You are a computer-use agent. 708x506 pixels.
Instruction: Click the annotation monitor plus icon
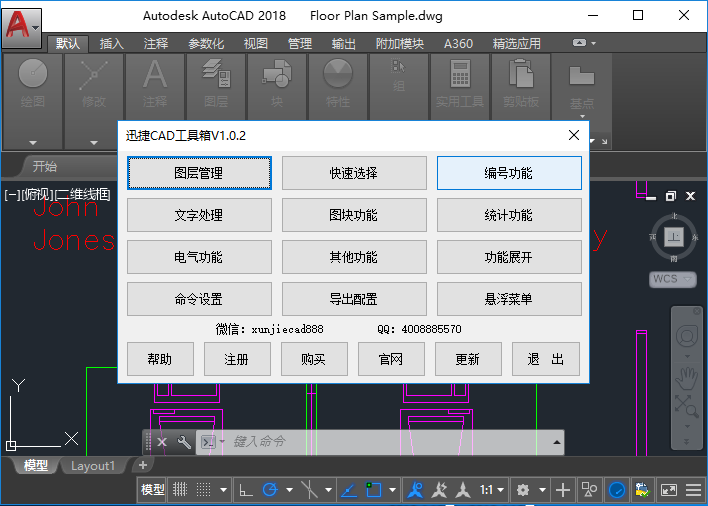tap(563, 490)
